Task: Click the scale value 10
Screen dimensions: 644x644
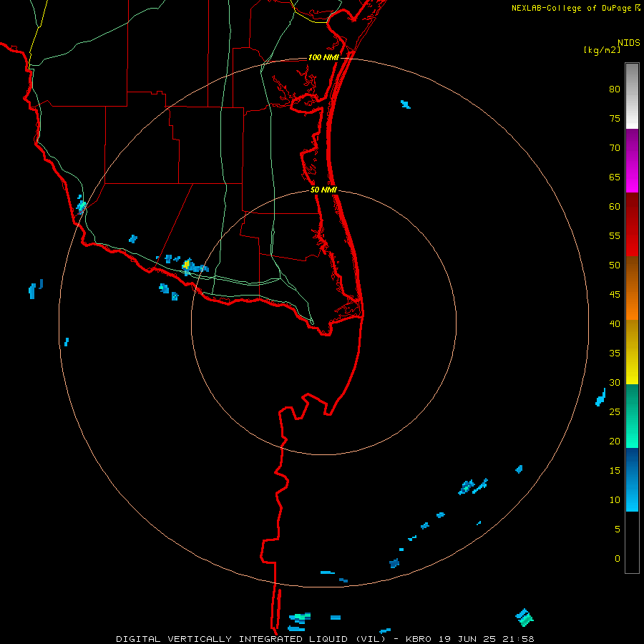Action: pyautogui.click(x=615, y=500)
